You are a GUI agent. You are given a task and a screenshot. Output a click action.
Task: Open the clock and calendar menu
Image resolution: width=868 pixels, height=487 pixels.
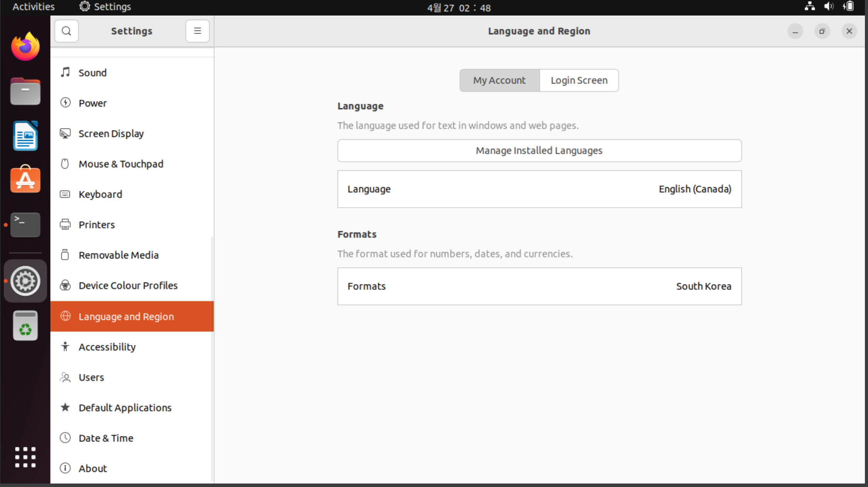point(459,7)
